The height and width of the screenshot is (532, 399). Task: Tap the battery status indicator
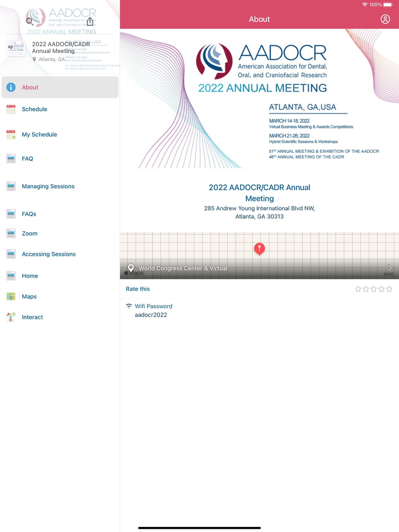pos(388,5)
